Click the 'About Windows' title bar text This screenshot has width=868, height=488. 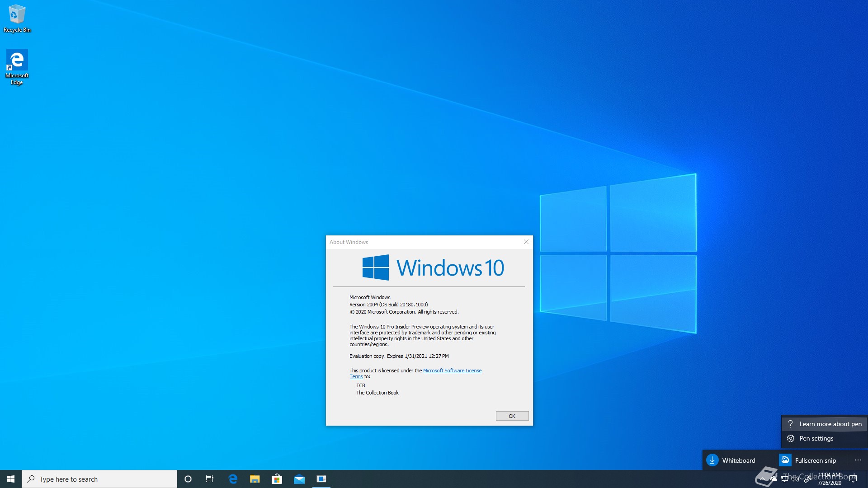tap(349, 242)
